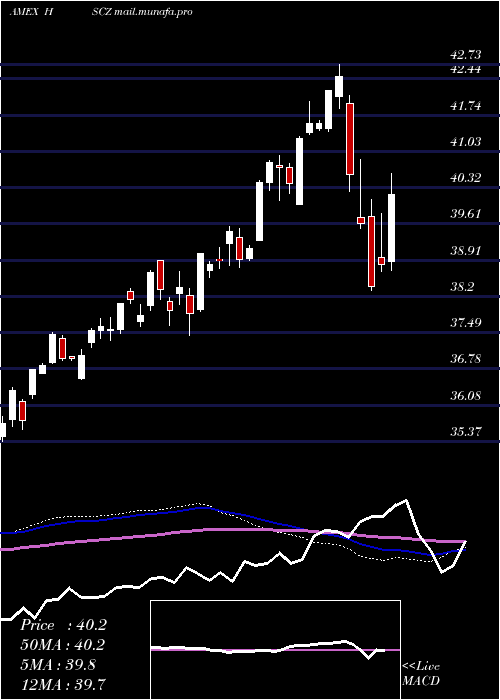Click the 36.78 price label
Viewport: 500px width, 700px height.
(x=466, y=359)
